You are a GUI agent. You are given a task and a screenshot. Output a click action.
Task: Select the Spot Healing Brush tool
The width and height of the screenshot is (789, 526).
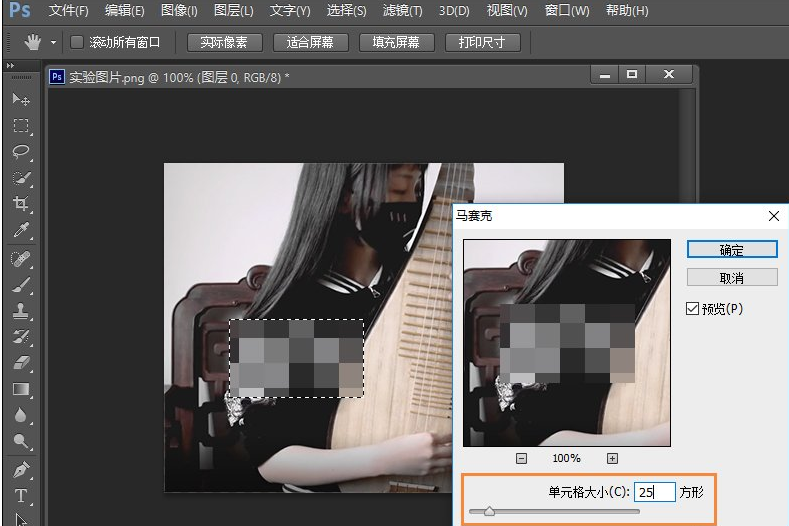[21, 259]
